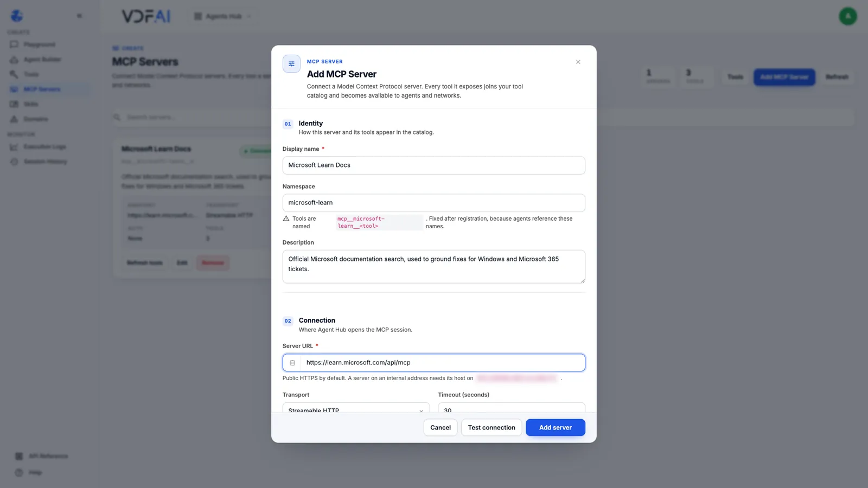Open the Transport dropdown showing Streamable HTTP
This screenshot has width=868, height=488.
coord(356,408)
